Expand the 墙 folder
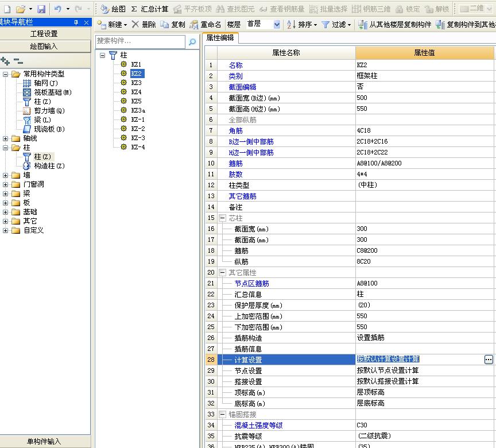Image resolution: width=496 pixels, height=448 pixels. [5, 175]
